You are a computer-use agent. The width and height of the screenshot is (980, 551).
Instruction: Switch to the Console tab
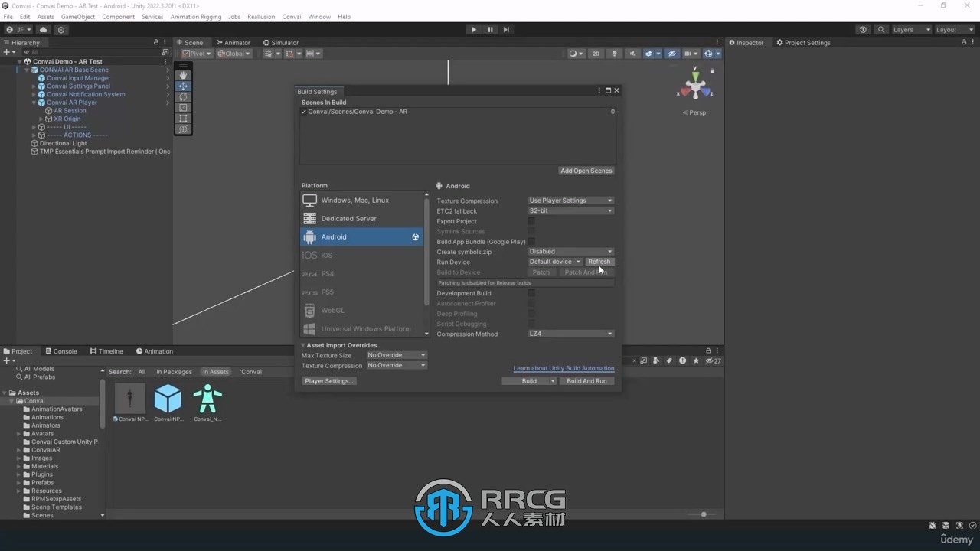point(60,351)
